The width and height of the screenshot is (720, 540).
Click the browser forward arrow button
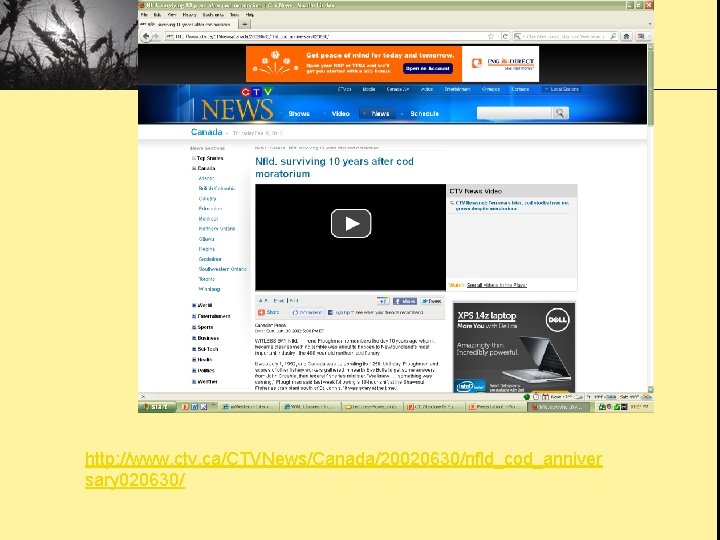click(x=156, y=36)
